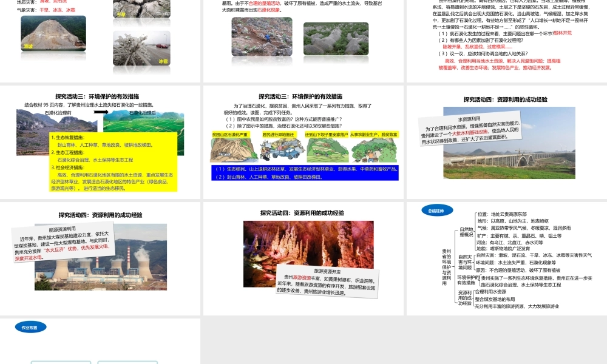Click the 滑坡 landslide photo
This screenshot has width=607, height=364.
[53, 33]
